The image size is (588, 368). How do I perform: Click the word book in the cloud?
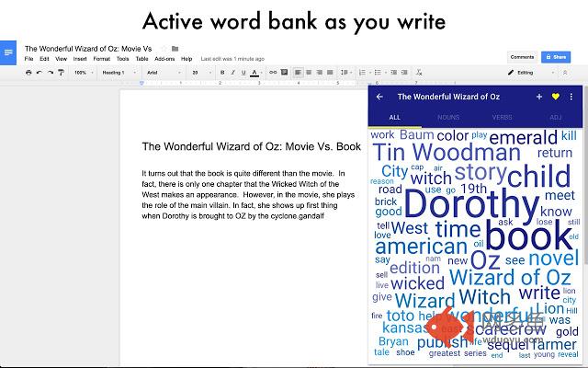(529, 236)
